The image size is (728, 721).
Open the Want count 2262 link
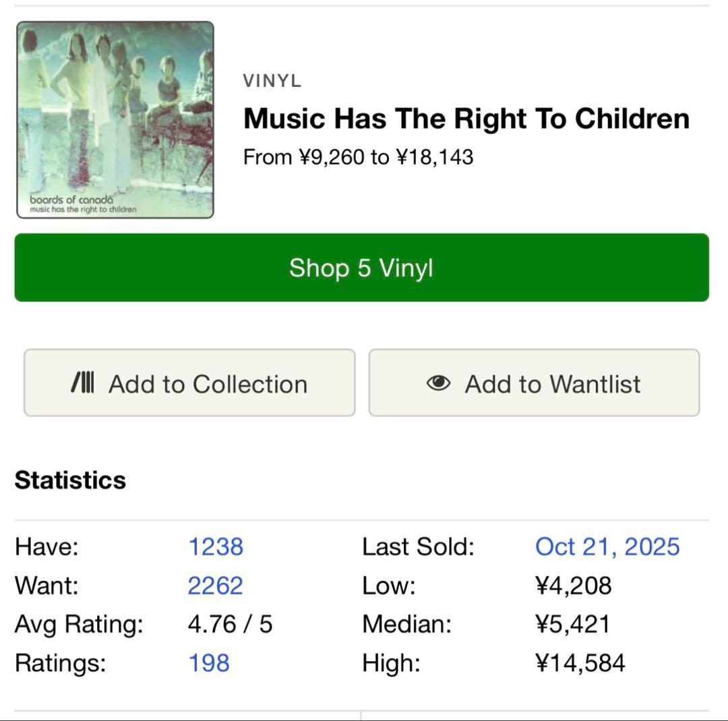(214, 586)
